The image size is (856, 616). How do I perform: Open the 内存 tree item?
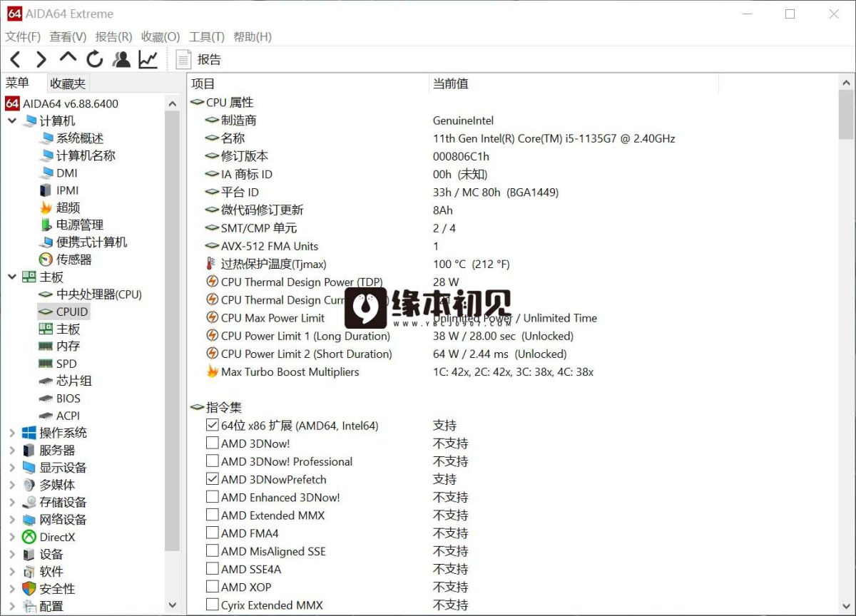(x=59, y=346)
